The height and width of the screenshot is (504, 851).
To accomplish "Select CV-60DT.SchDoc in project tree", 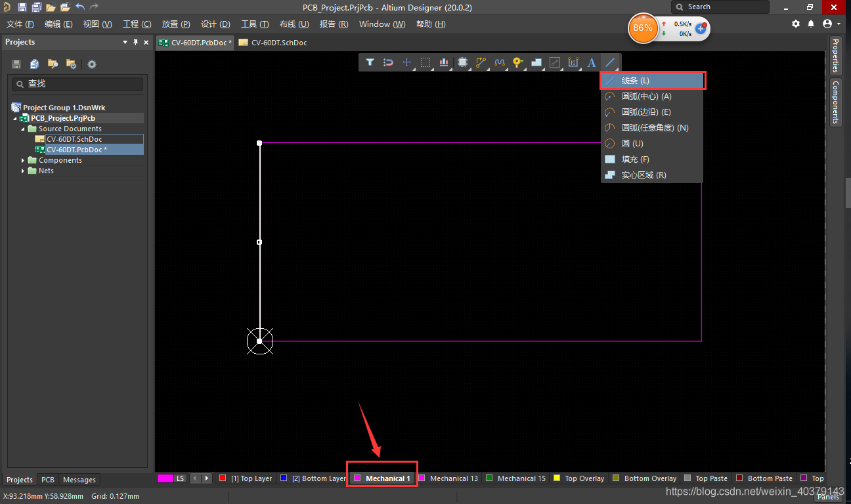I will click(74, 139).
